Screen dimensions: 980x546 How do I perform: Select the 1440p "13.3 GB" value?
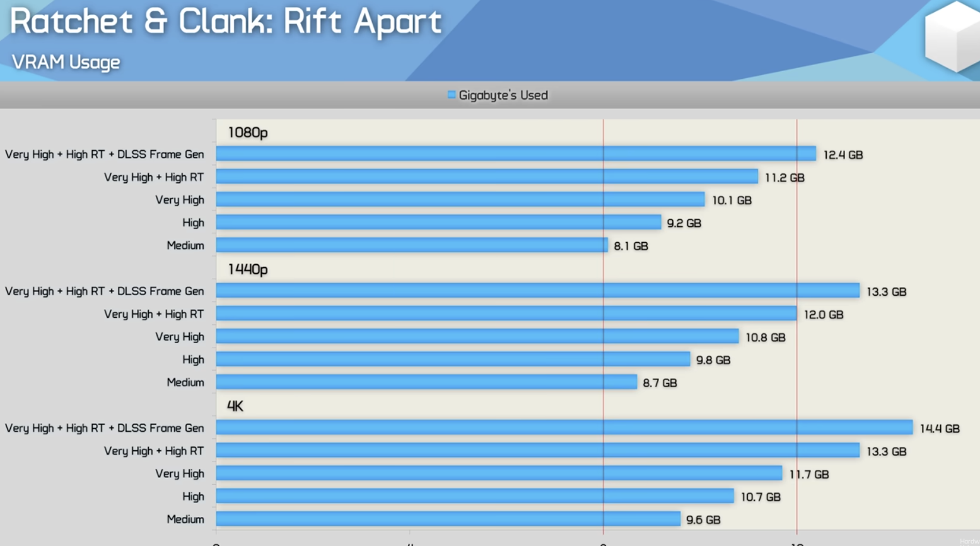pos(887,292)
